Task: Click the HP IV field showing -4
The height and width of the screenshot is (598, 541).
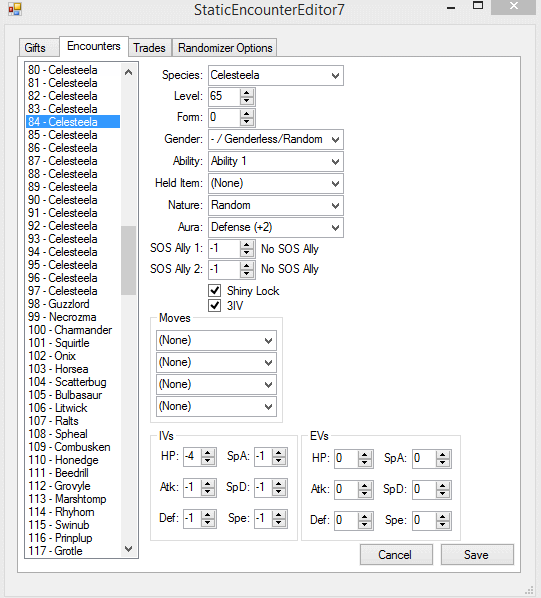Action: (193, 457)
